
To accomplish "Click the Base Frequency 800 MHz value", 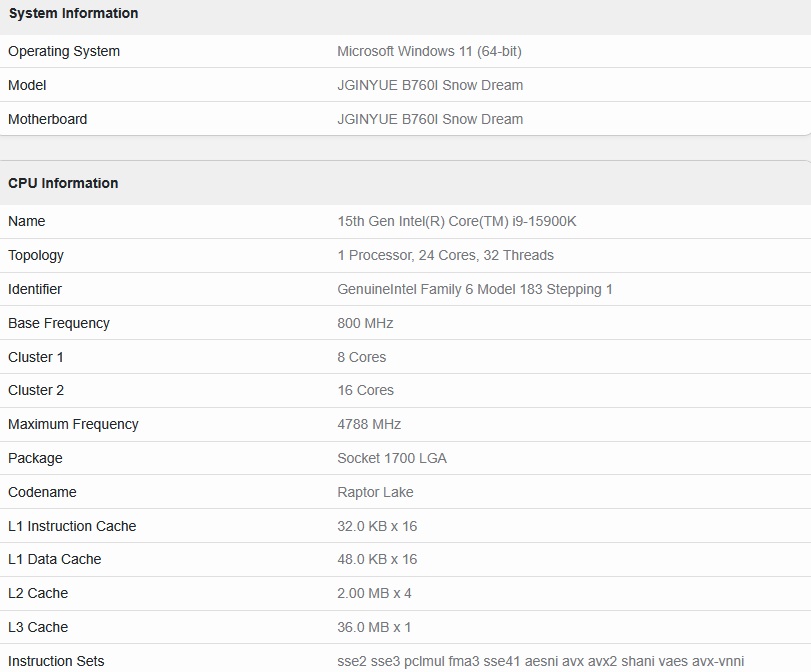I will click(x=365, y=323).
